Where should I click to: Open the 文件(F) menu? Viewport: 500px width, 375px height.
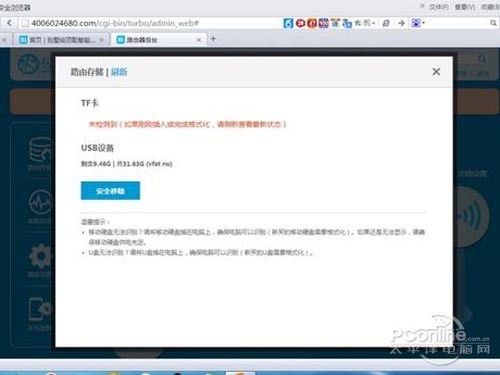point(438,7)
